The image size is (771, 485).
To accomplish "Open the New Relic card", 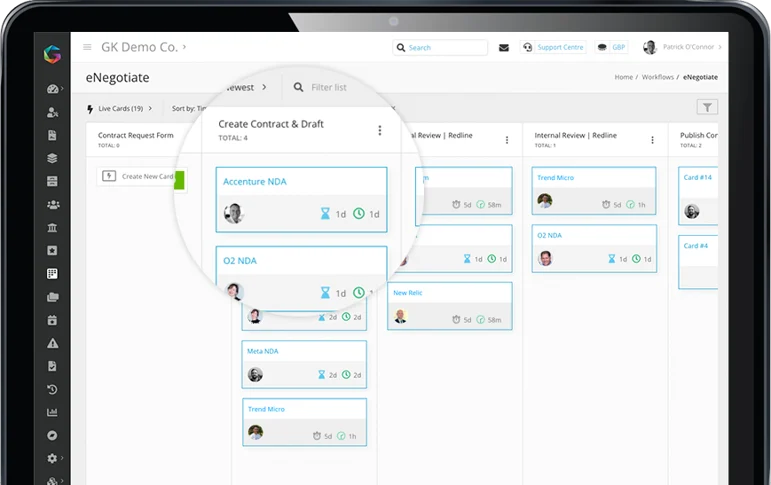I will [x=449, y=306].
